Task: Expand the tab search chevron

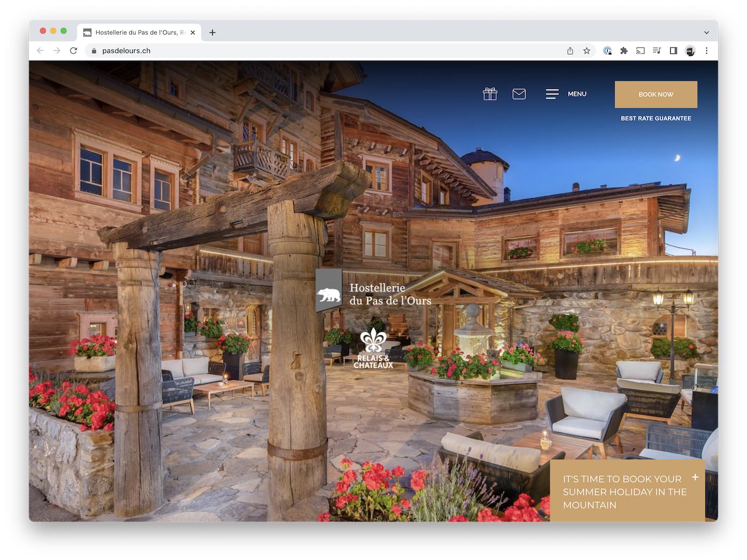Action: [x=706, y=33]
